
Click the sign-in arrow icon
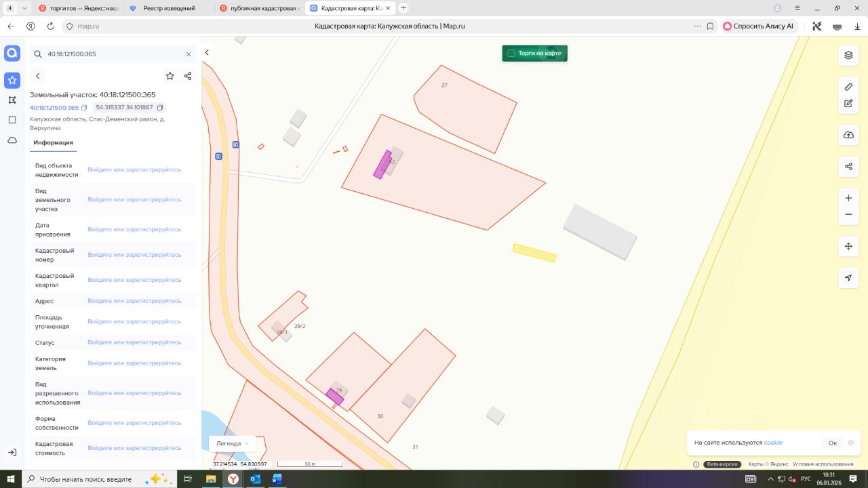tap(12, 452)
